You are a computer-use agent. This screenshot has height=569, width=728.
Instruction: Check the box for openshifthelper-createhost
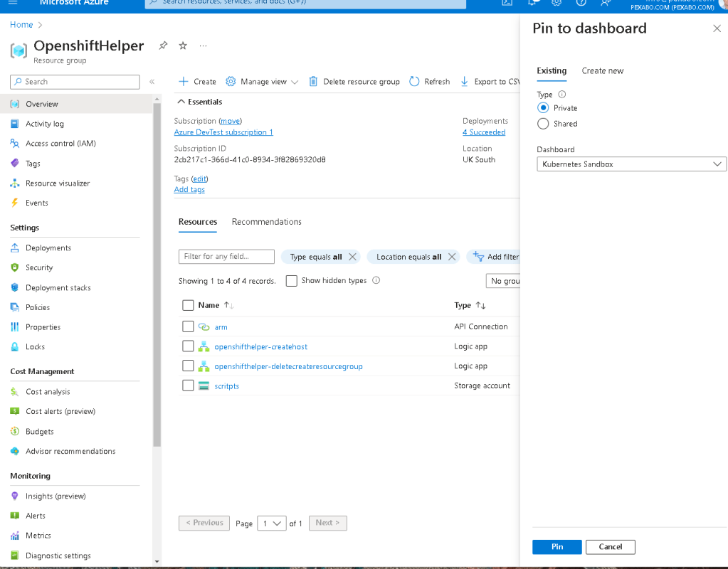188,346
